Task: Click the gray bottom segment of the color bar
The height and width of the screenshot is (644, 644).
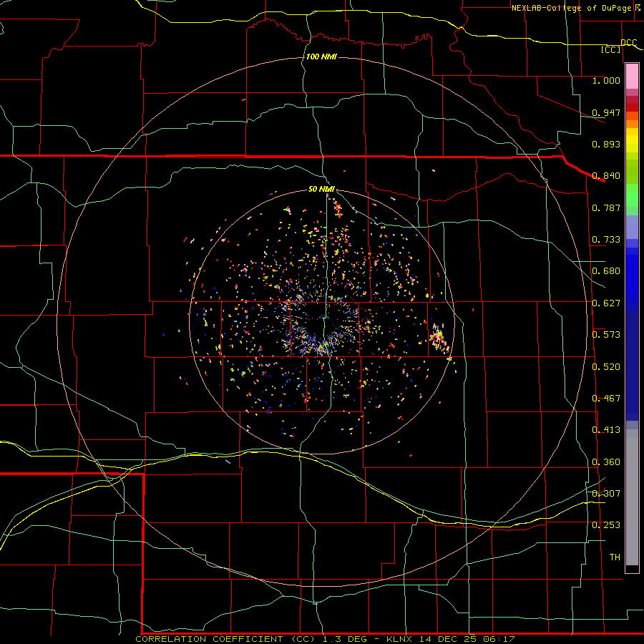Action: (x=632, y=497)
